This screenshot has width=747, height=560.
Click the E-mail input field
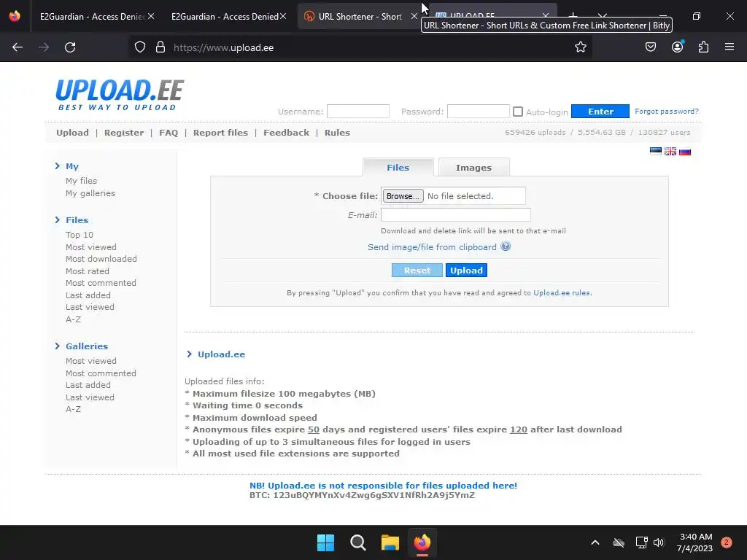point(456,215)
